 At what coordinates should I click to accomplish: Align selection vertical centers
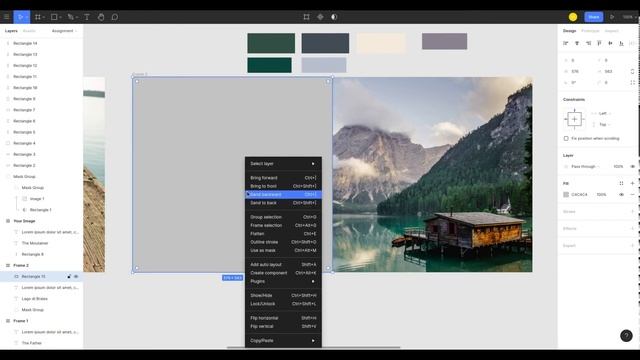tap(610, 43)
